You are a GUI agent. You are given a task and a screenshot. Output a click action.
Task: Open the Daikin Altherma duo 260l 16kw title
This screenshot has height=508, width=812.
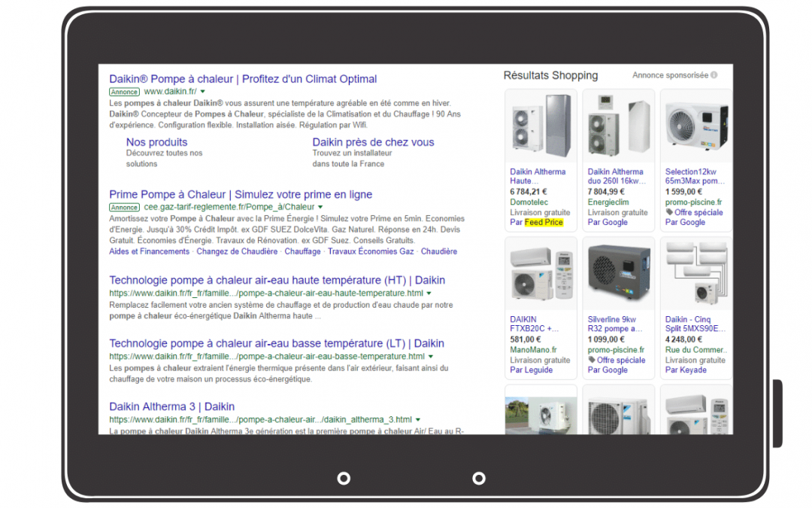click(617, 176)
